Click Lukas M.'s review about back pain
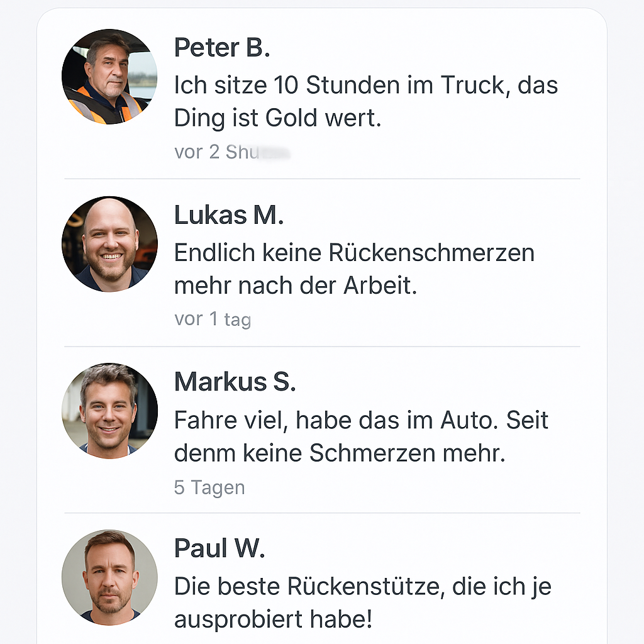This screenshot has width=644, height=644. [352, 268]
